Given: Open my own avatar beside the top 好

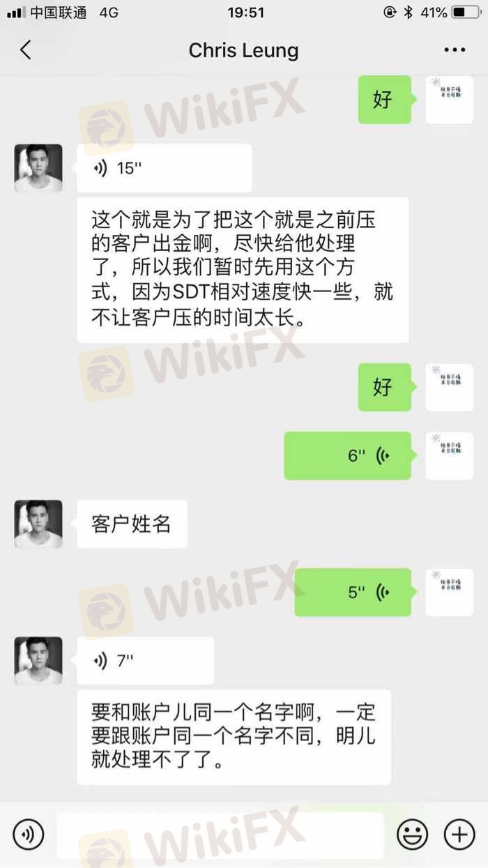Looking at the screenshot, I should (449, 100).
